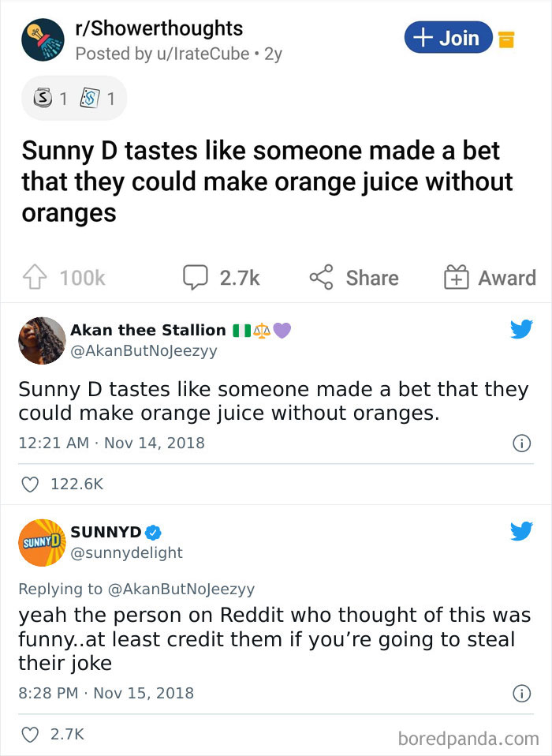Screen dimensions: 552x756
Task: Upvote the Reddit post
Action: [x=35, y=278]
